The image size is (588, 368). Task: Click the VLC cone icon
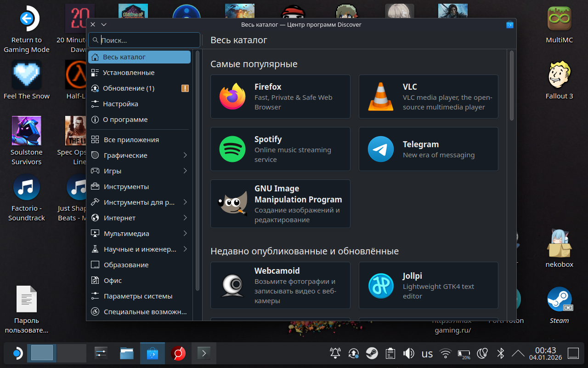[381, 97]
